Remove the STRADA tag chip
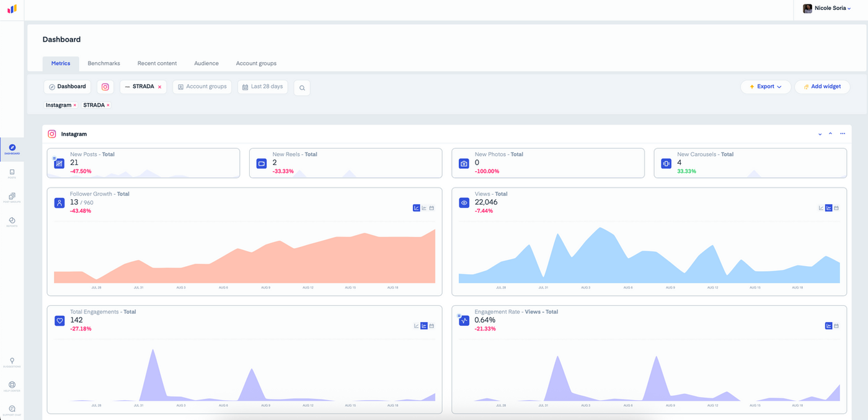Image resolution: width=868 pixels, height=420 pixels. coord(108,105)
